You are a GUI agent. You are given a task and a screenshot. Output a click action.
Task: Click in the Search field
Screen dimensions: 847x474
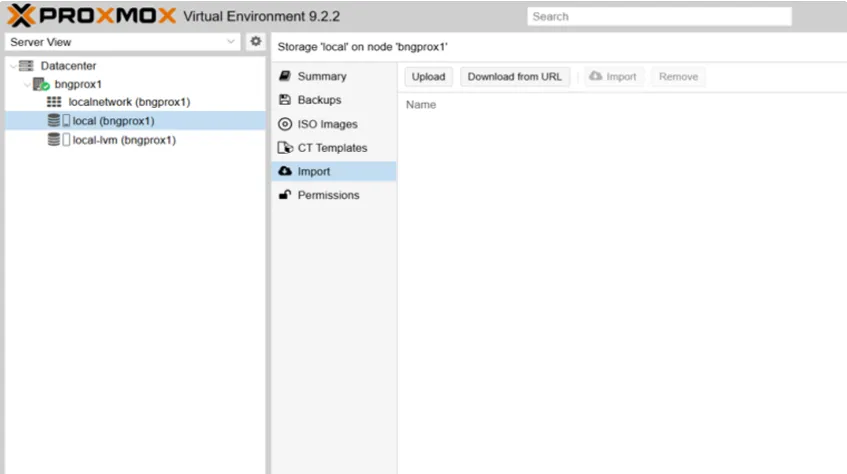point(659,16)
